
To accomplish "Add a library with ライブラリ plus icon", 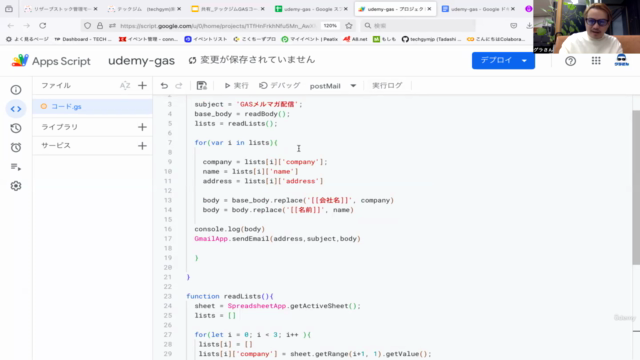I will tap(142, 127).
